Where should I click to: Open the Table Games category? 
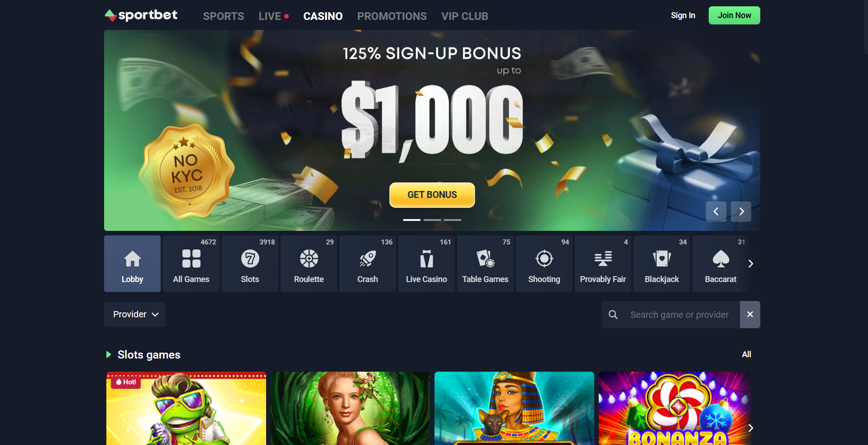coord(485,263)
